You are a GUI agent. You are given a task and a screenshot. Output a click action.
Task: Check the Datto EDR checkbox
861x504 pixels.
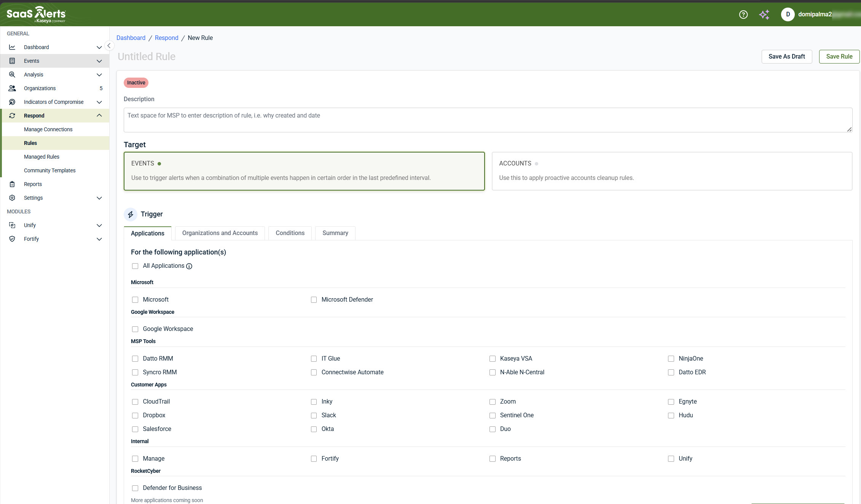(671, 372)
